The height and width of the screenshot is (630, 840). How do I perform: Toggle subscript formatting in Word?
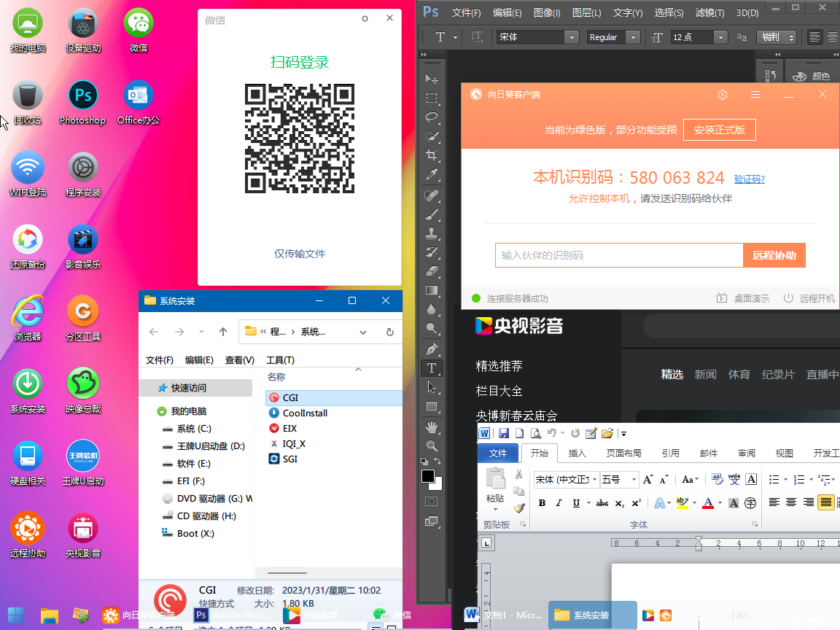click(619, 503)
